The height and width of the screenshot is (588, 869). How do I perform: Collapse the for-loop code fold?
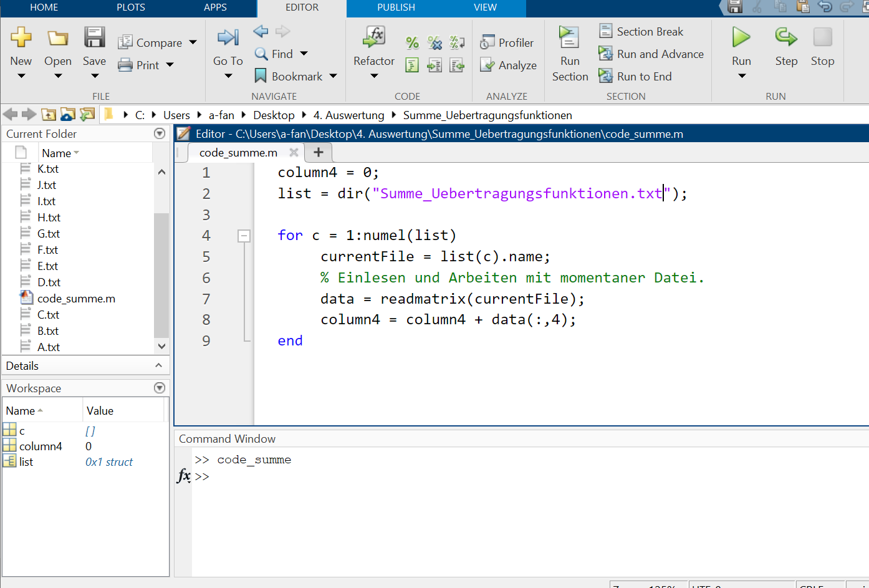point(244,236)
